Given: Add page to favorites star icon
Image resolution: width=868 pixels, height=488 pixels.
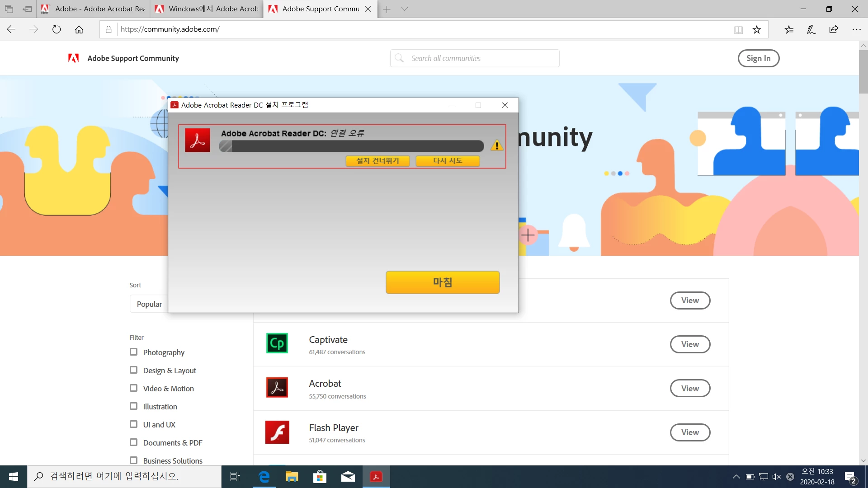Looking at the screenshot, I should click(x=757, y=29).
